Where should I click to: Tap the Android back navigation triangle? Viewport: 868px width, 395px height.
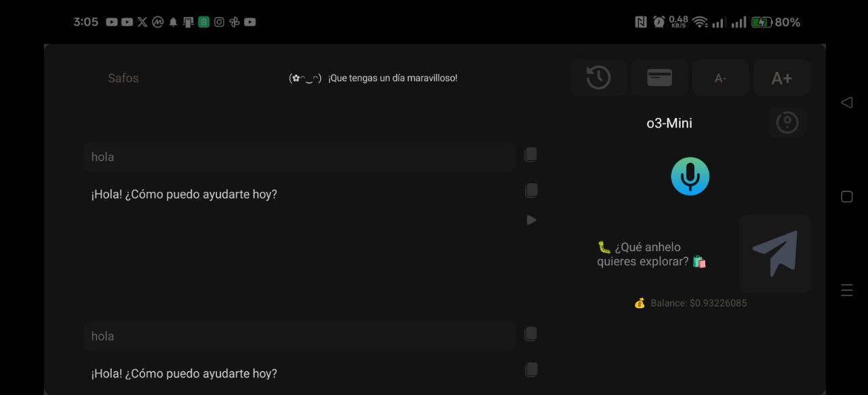[x=846, y=102]
